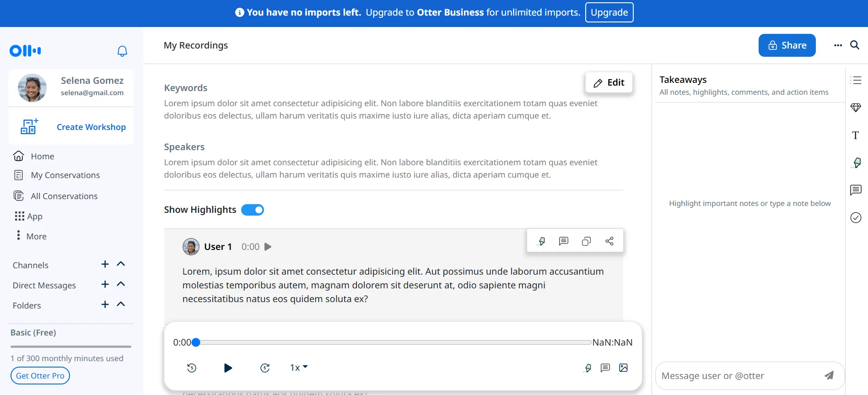
Task: Click the Share button
Action: coord(787,45)
